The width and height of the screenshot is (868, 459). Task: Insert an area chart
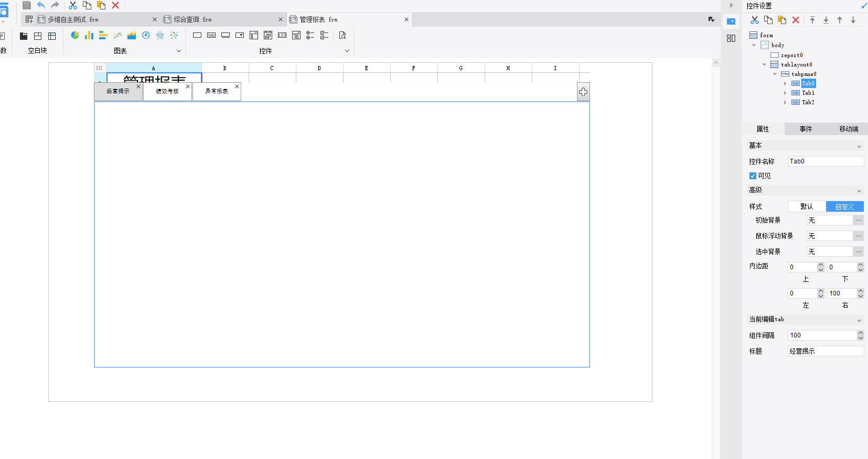click(132, 35)
